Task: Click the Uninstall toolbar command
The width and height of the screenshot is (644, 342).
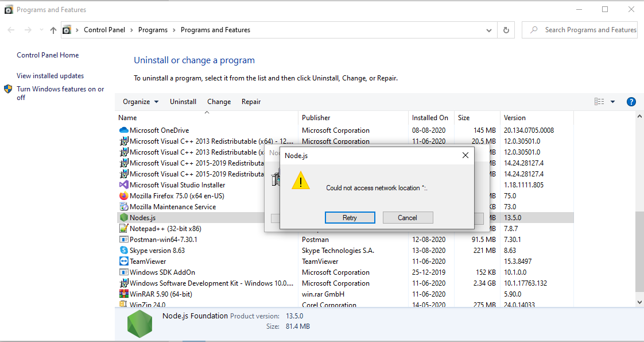Action: 183,102
